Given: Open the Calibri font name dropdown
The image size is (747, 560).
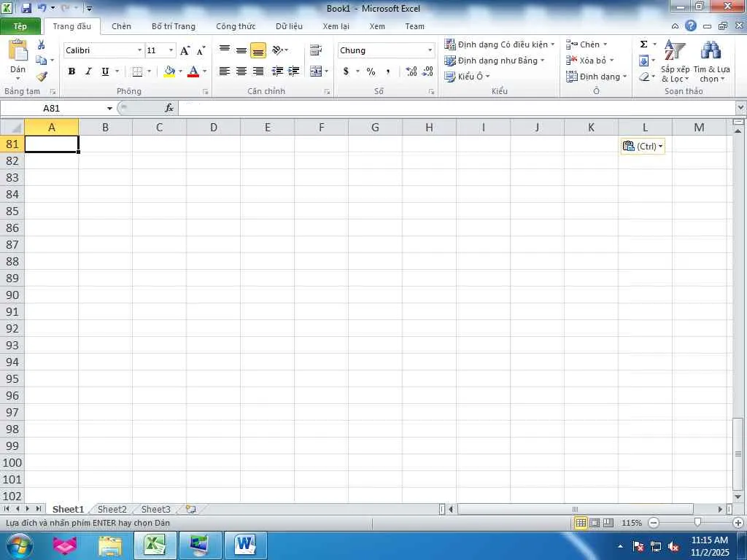Looking at the screenshot, I should [139, 50].
